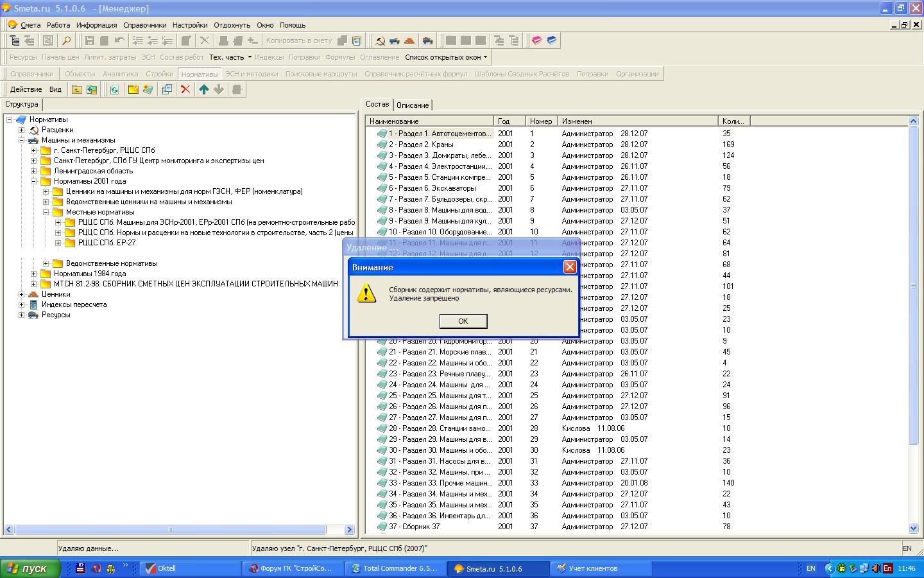Image resolution: width=924 pixels, height=578 pixels.
Task: Click the list vertical scrollbar thumb
Action: click(x=914, y=285)
